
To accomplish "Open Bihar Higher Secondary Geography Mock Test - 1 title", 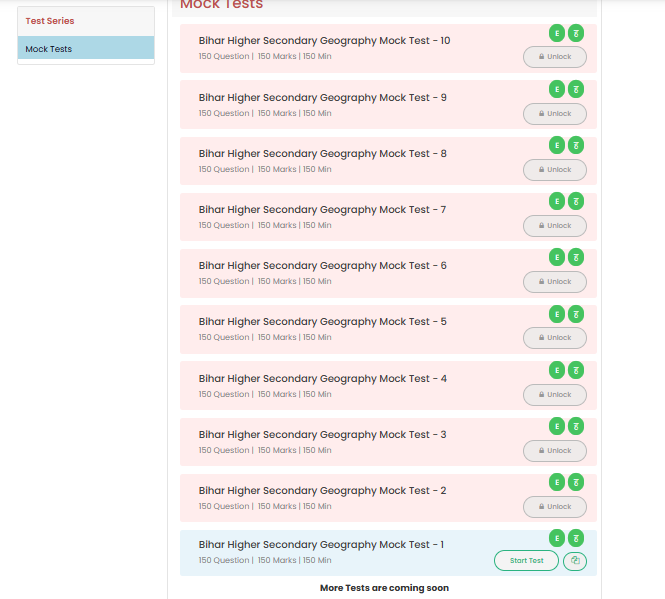I will coord(321,545).
